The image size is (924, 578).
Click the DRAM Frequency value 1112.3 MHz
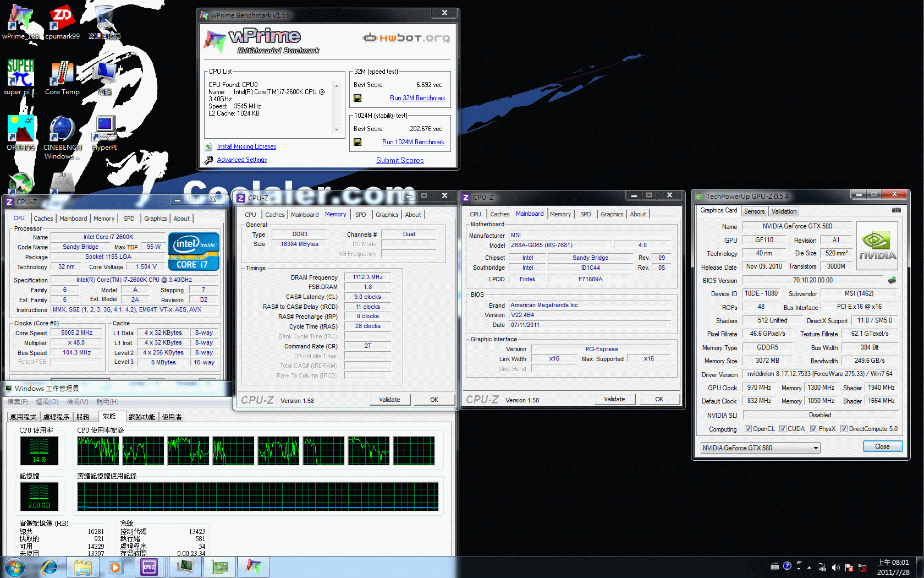368,277
